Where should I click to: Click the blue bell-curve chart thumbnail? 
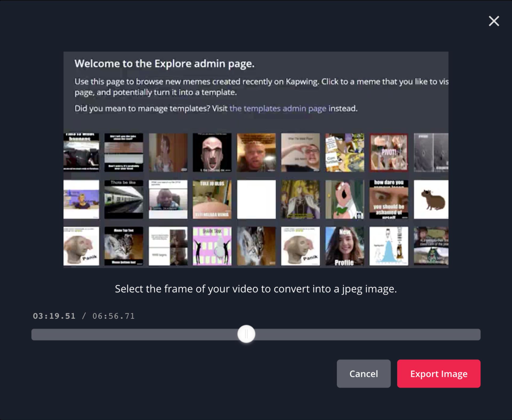[389, 246]
